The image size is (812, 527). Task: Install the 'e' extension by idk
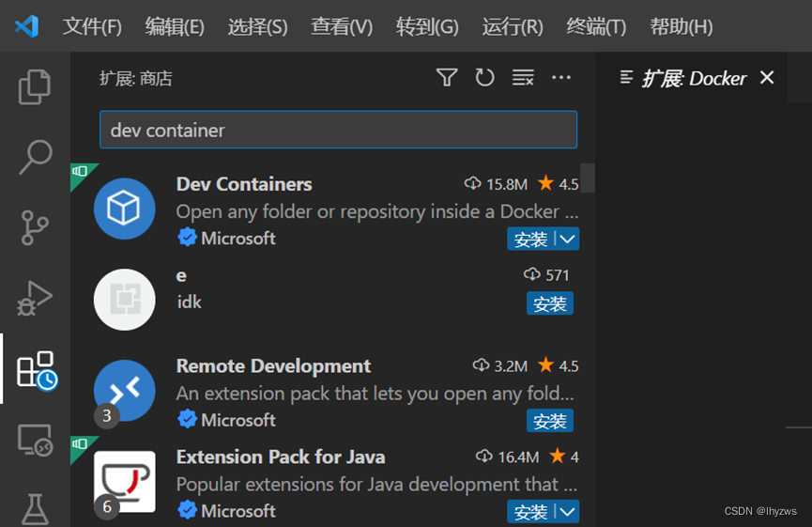(x=550, y=303)
